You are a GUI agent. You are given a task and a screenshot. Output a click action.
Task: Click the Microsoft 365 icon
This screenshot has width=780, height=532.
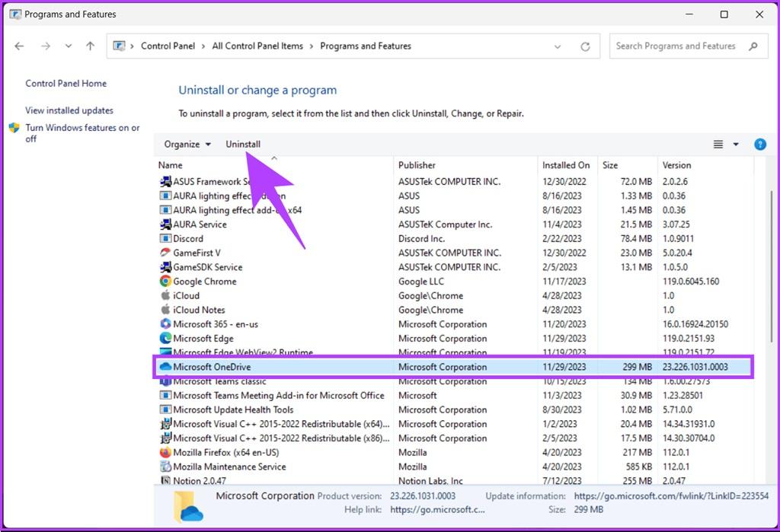[165, 324]
